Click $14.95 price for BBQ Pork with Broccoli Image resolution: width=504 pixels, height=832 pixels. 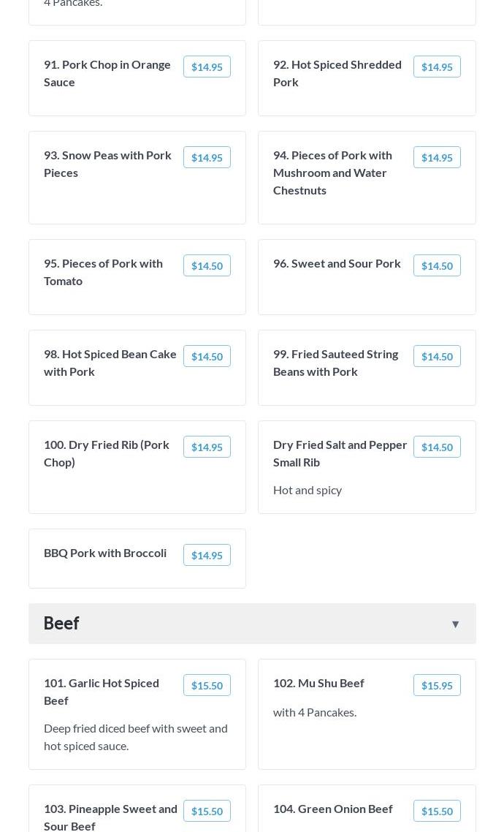pos(207,555)
